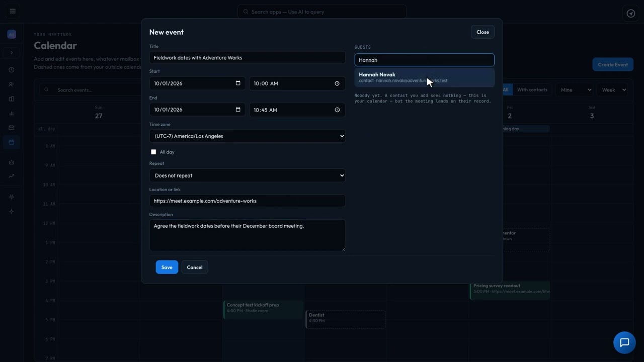Open the Pricing survey readout event
The image size is (644, 362).
(510, 290)
